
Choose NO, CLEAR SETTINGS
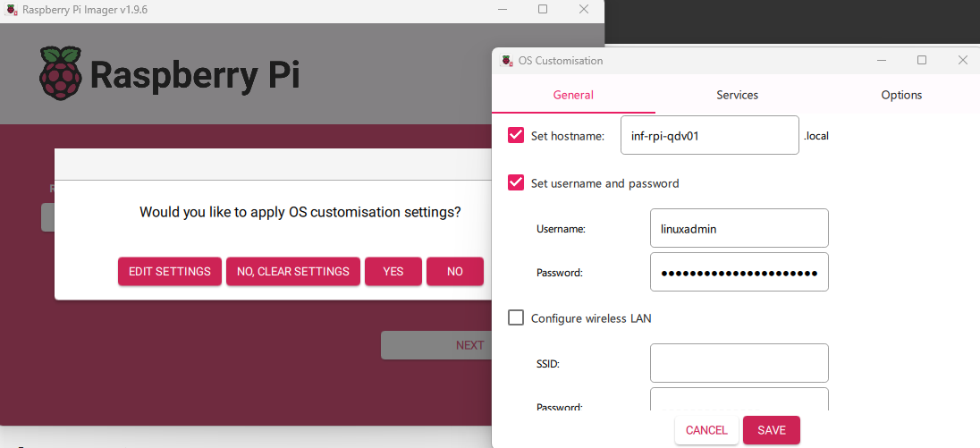pos(293,272)
